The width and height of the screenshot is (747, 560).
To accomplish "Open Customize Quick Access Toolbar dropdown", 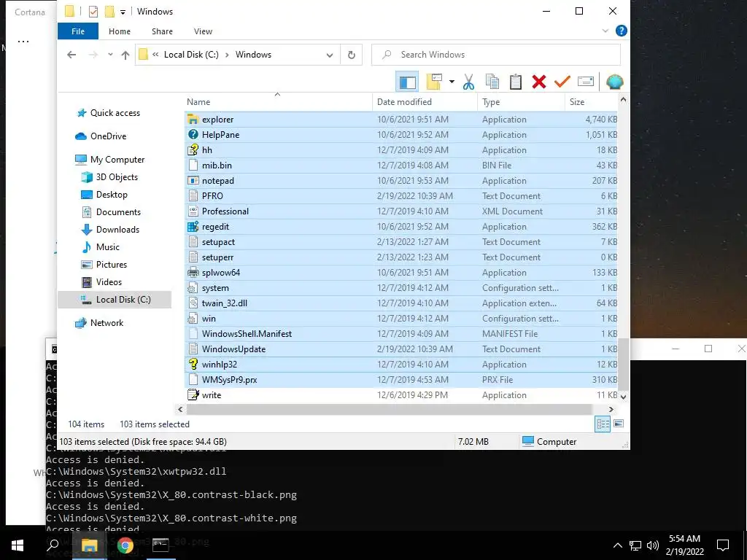I will 123,12.
